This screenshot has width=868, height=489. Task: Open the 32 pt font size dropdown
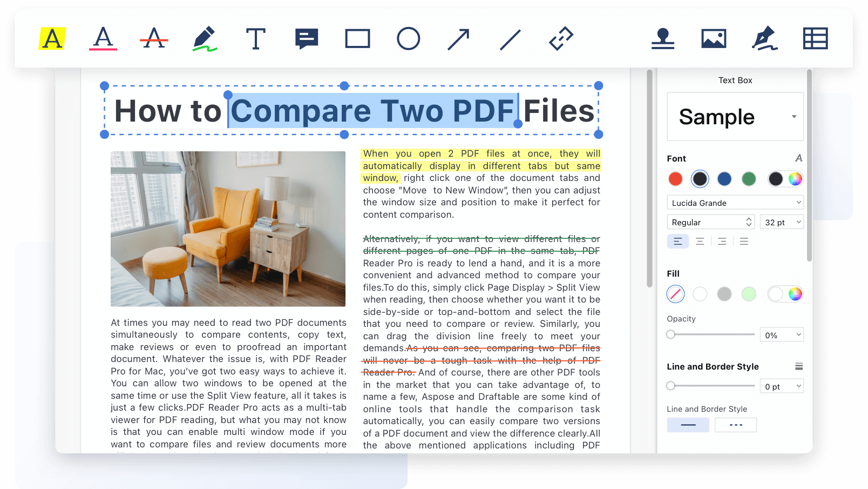pos(782,222)
